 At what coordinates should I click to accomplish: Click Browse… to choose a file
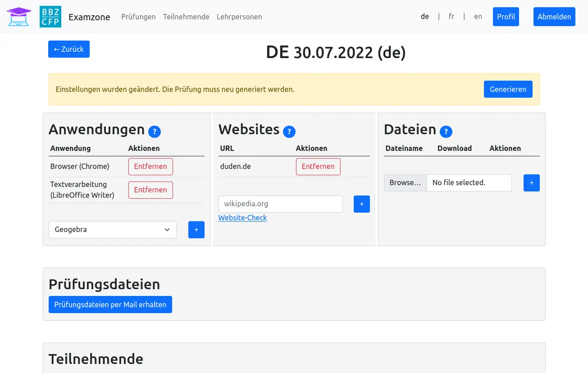405,183
